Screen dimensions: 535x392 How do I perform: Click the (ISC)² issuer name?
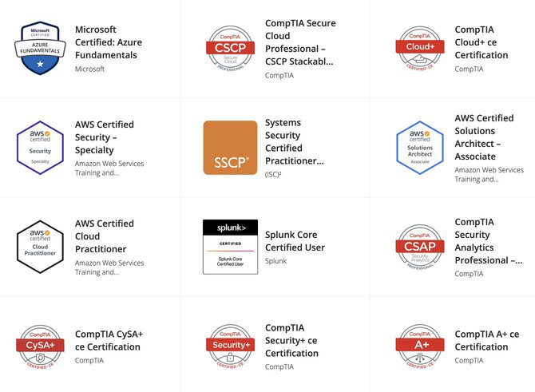[273, 174]
